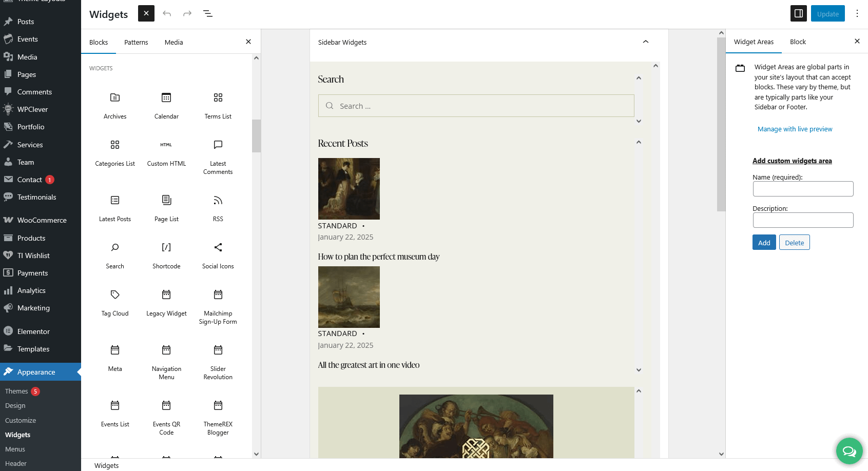Move the Recent Posts widget down
This screenshot has width=868, height=471.
[639, 370]
